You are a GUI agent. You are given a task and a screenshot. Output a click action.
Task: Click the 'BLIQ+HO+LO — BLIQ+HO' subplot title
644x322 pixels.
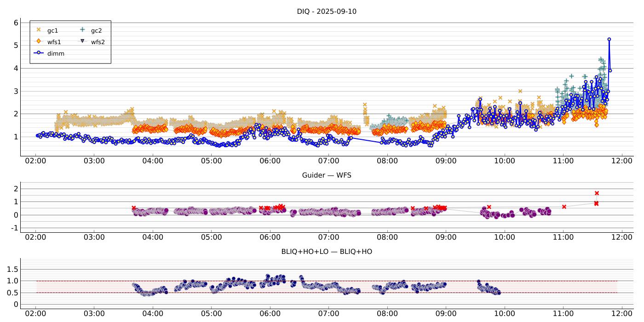click(327, 252)
